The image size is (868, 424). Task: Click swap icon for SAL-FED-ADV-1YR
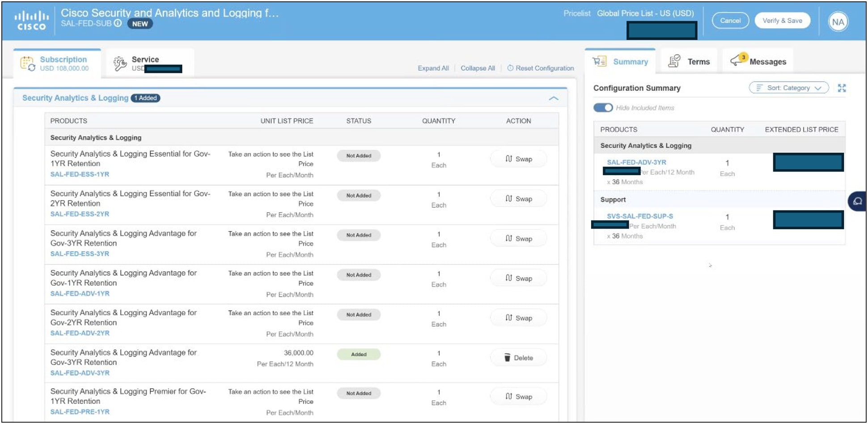[508, 278]
